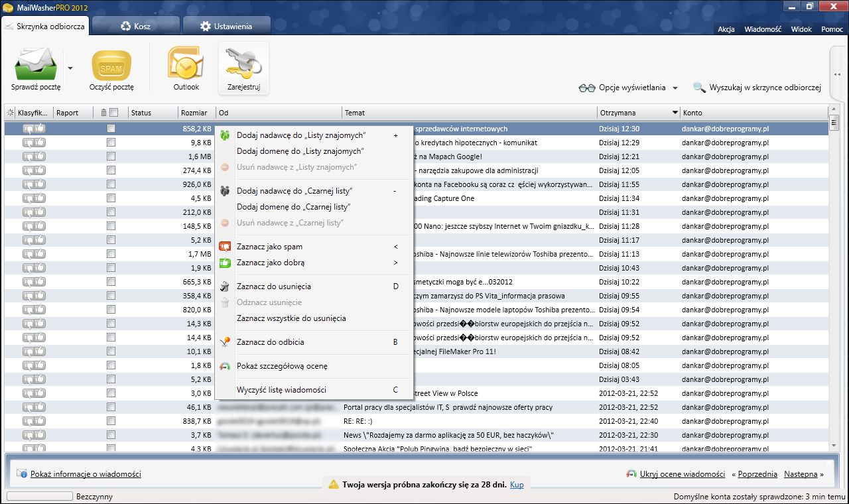
Task: Check the delete box for 1,6 MB message
Action: (x=111, y=157)
